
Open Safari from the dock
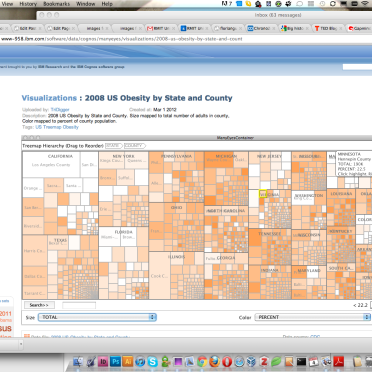pos(239,362)
